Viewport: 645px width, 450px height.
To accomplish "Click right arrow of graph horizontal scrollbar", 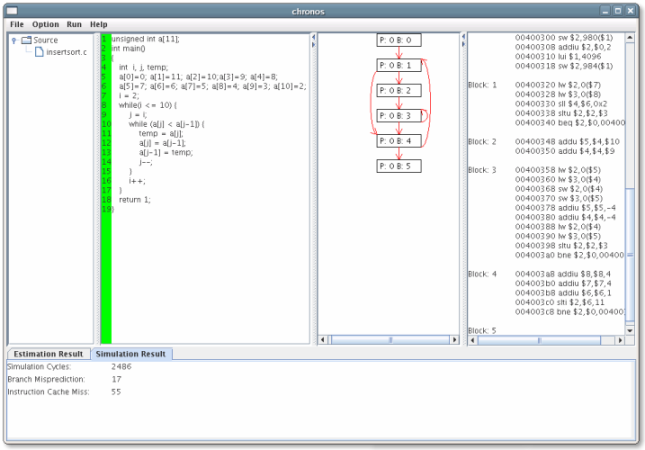I will point(455,340).
